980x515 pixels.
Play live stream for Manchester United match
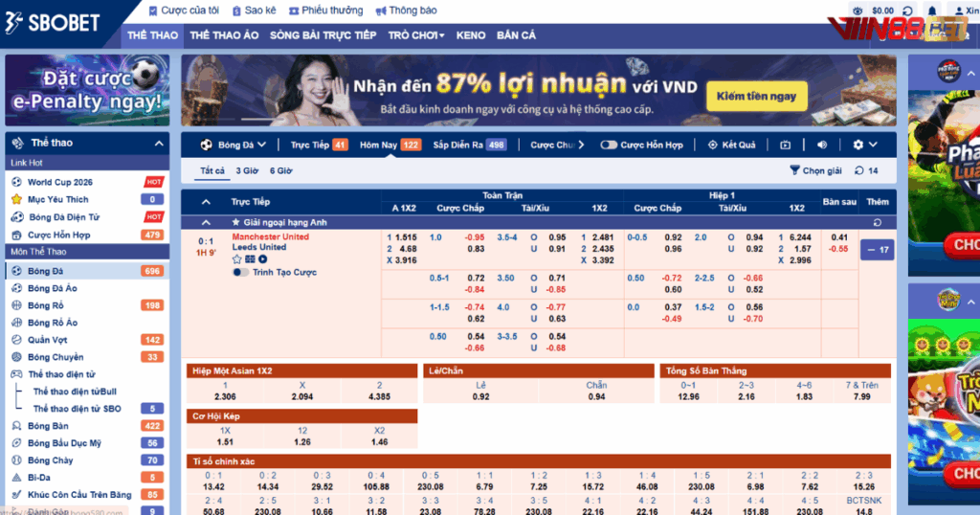click(x=263, y=259)
